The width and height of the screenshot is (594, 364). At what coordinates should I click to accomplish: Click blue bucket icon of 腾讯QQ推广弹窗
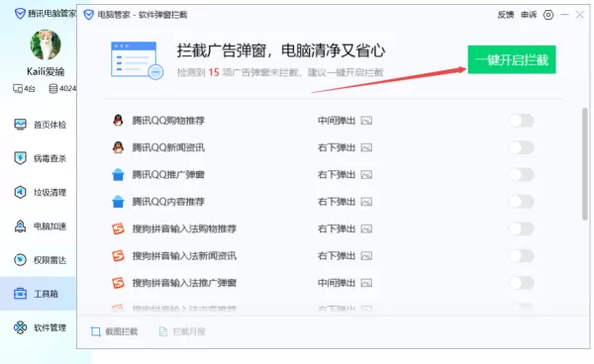[x=118, y=175]
